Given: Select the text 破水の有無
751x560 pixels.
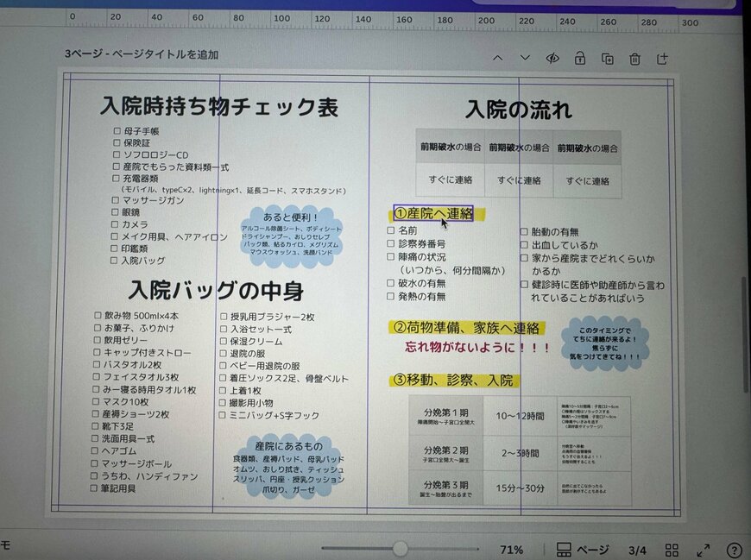Looking at the screenshot, I should coord(421,283).
